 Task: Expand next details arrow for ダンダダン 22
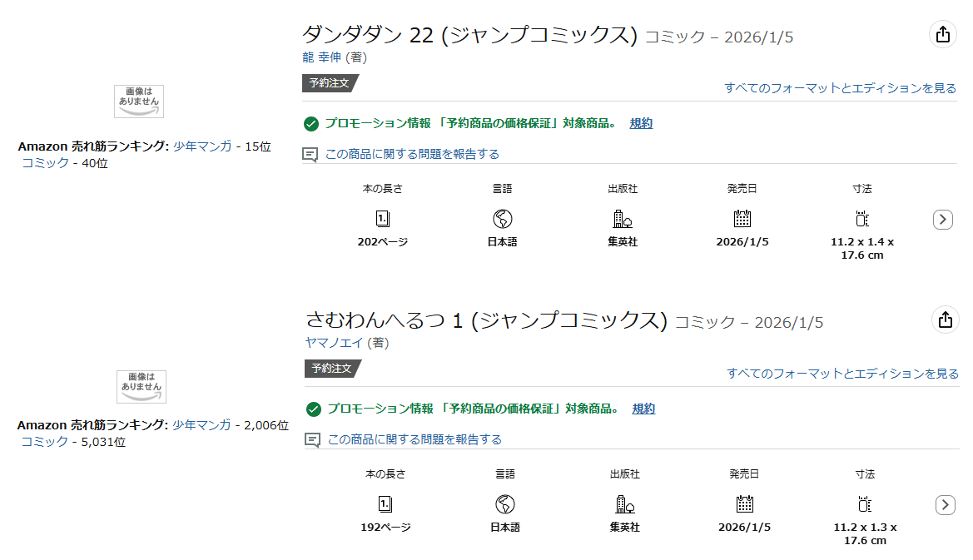click(x=942, y=220)
